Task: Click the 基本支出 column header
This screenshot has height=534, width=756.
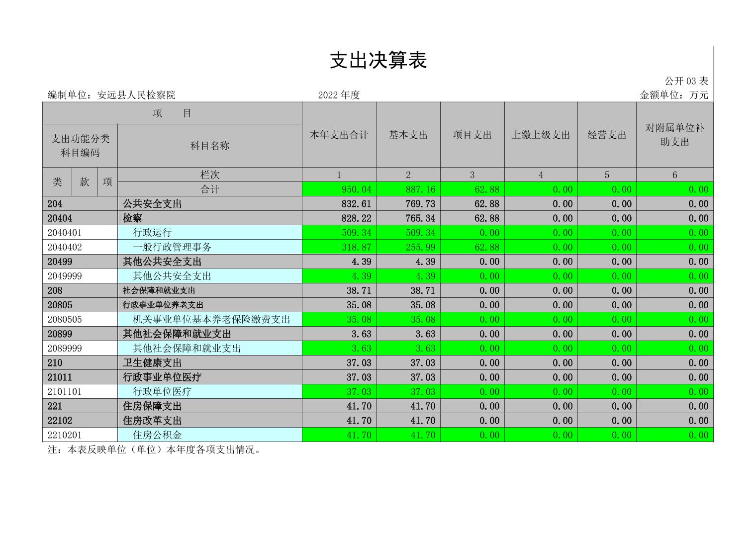Action: (408, 135)
